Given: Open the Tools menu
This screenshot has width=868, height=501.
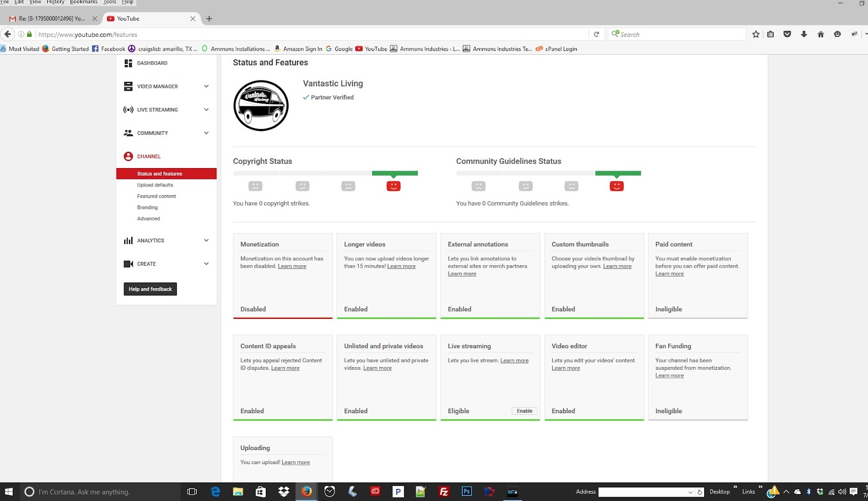Looking at the screenshot, I should click(x=110, y=2).
